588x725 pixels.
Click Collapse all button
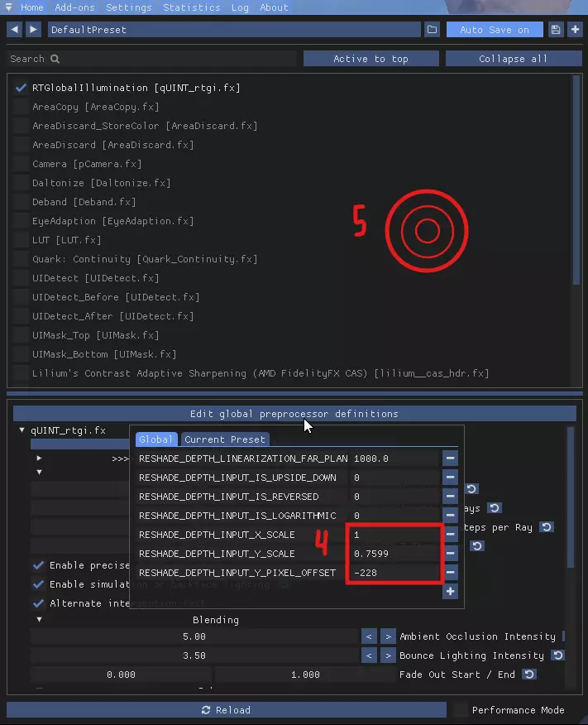(x=514, y=59)
